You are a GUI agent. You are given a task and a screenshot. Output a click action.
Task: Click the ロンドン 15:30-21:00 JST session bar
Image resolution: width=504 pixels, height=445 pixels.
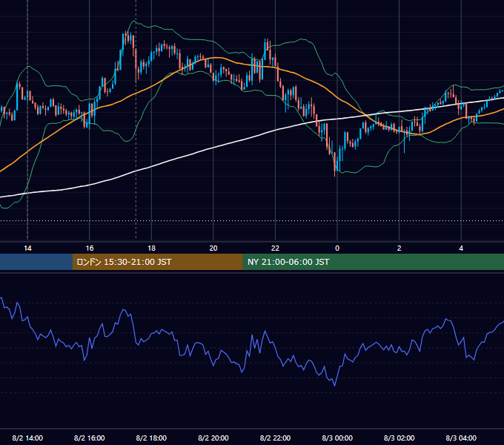coord(157,262)
